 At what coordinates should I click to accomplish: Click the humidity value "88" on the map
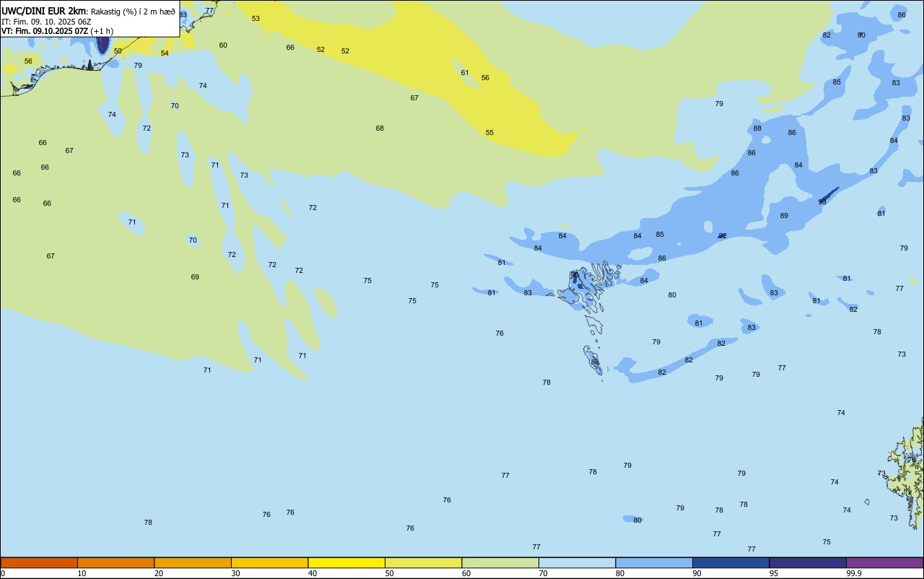757,129
